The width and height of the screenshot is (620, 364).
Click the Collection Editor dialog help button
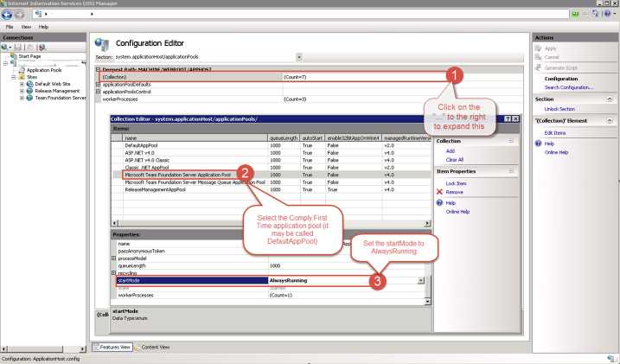point(505,118)
